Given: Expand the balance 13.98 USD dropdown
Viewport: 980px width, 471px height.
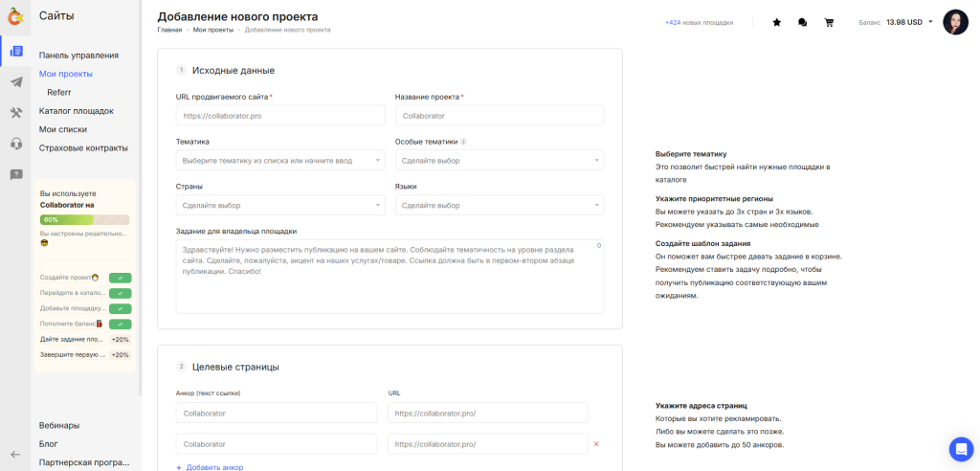Looking at the screenshot, I should coord(930,22).
